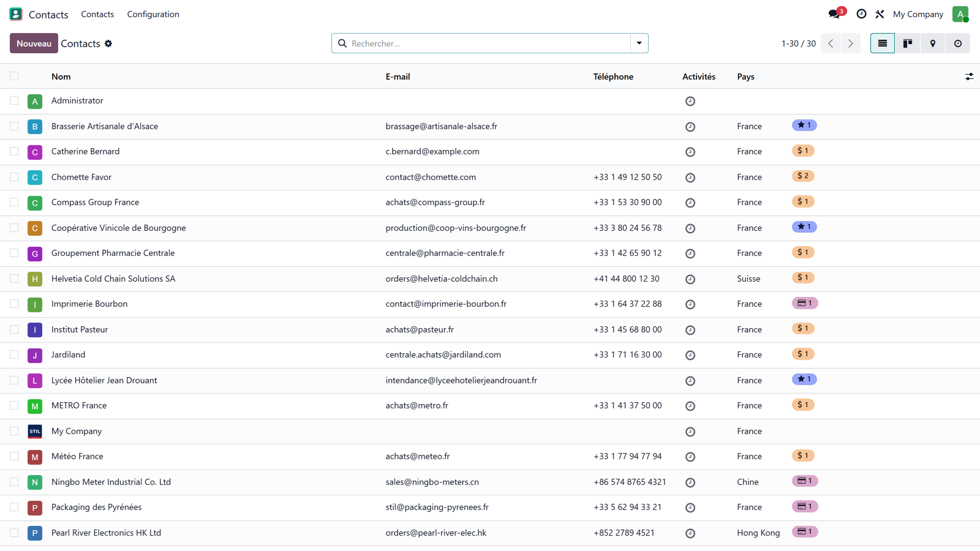Open the Ningbo Meter Industrial Co. Ltd contact

point(111,482)
